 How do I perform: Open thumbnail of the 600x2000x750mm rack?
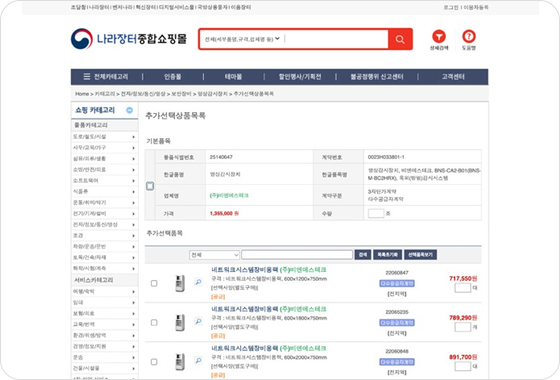tap(180, 362)
